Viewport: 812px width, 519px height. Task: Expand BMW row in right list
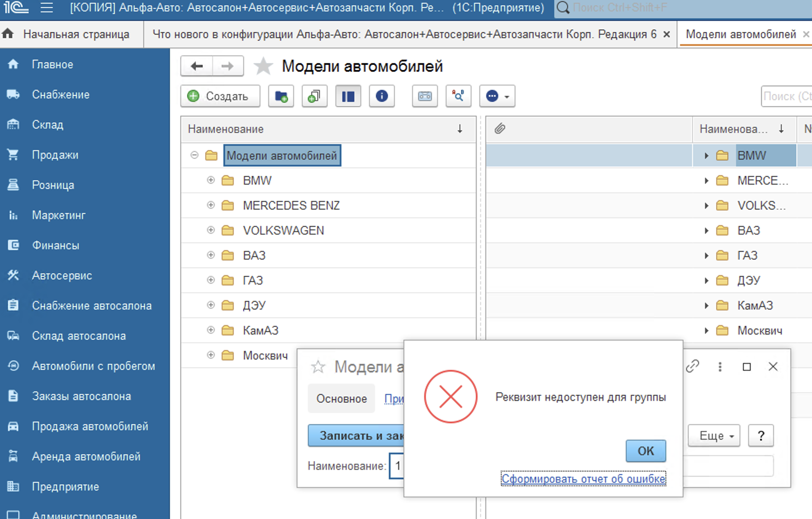tap(706, 156)
